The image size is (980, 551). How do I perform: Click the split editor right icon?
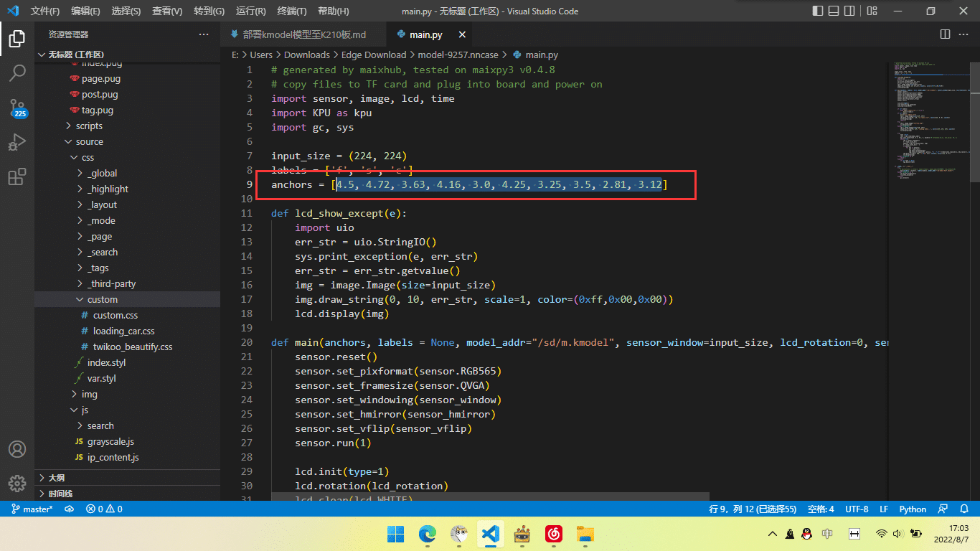coord(945,34)
